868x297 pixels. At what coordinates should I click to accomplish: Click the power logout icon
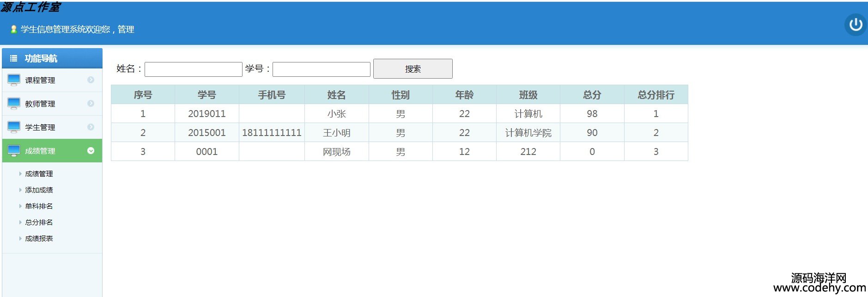click(x=856, y=25)
